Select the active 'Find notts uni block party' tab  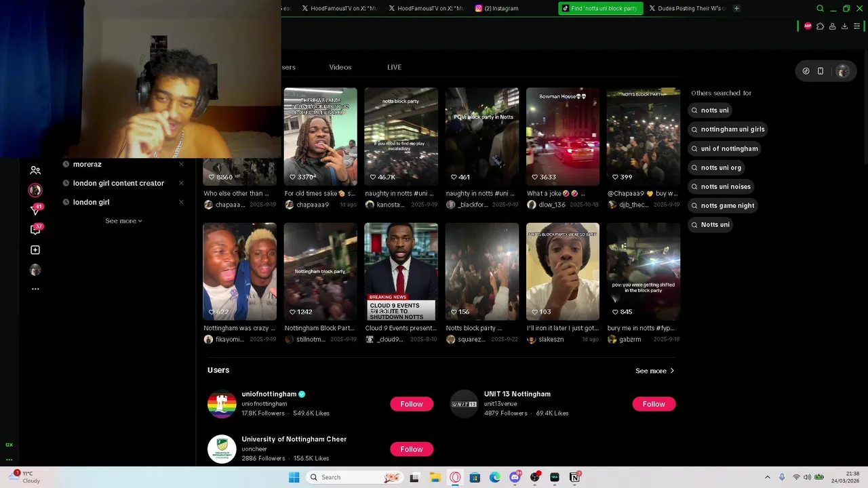(x=600, y=8)
